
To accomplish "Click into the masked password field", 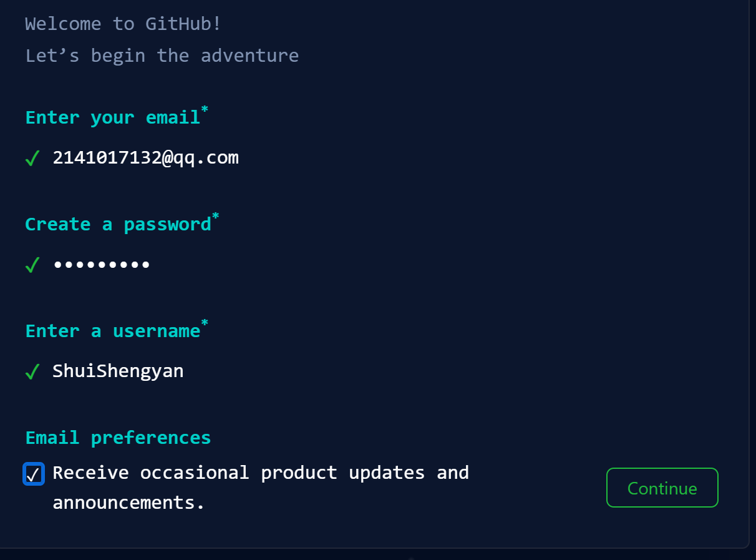I will click(x=102, y=265).
